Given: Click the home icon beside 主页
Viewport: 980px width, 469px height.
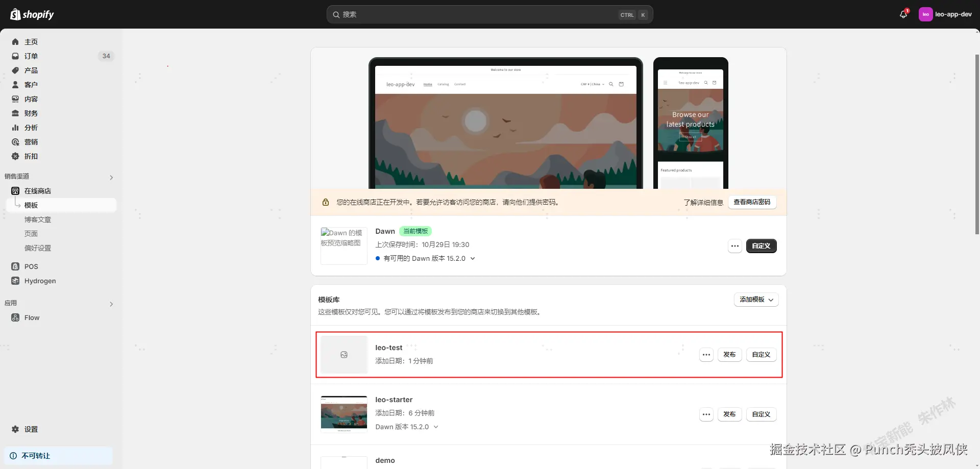Looking at the screenshot, I should (15, 42).
